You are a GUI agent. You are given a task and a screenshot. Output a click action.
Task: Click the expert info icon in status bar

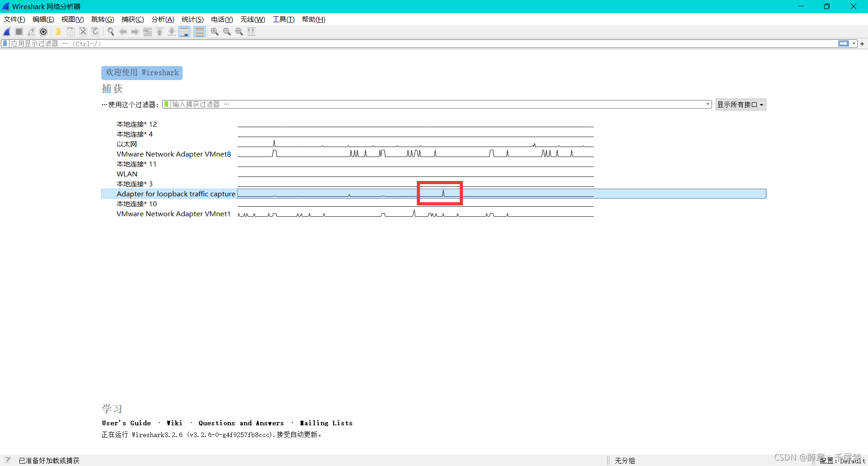click(8, 460)
